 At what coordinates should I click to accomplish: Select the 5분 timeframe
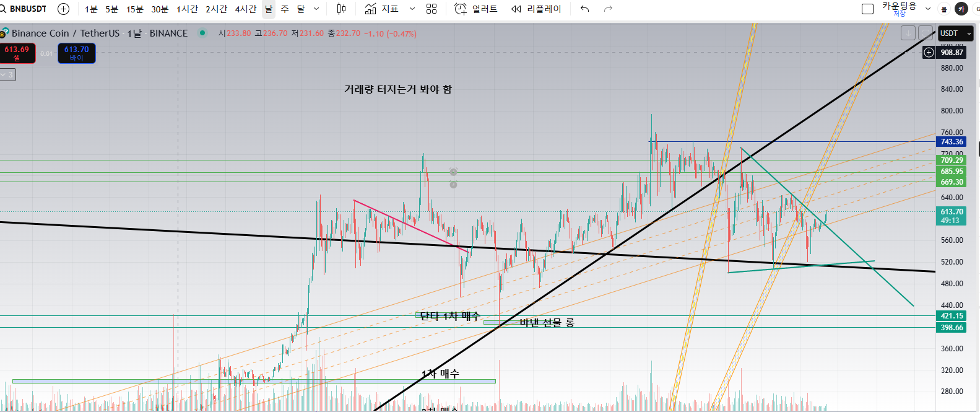point(111,9)
